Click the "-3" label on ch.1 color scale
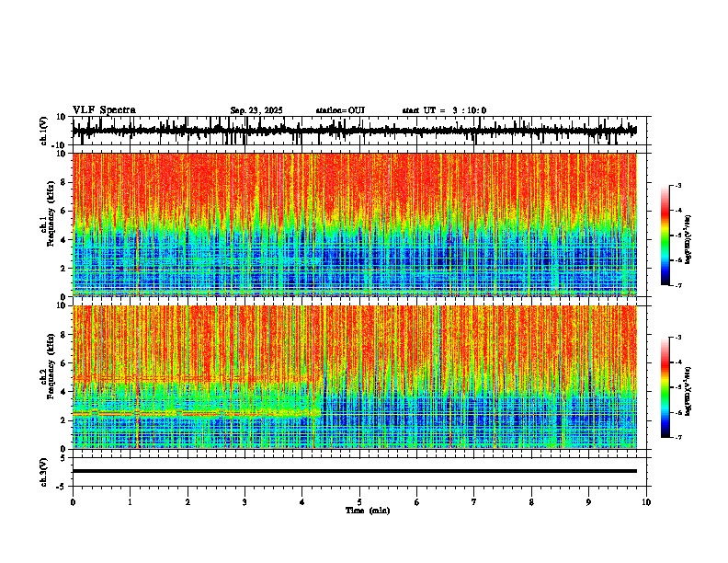Image resolution: width=728 pixels, height=563 pixels. [x=677, y=185]
